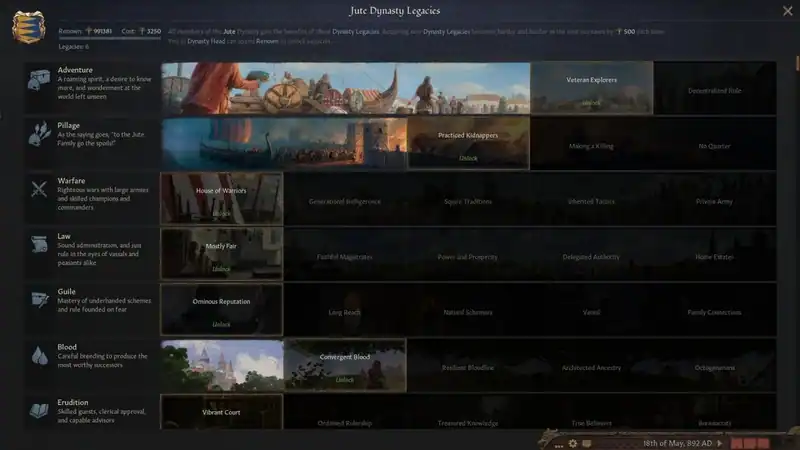The image size is (800, 450).
Task: Click the Legacies count label
Action: [73, 46]
